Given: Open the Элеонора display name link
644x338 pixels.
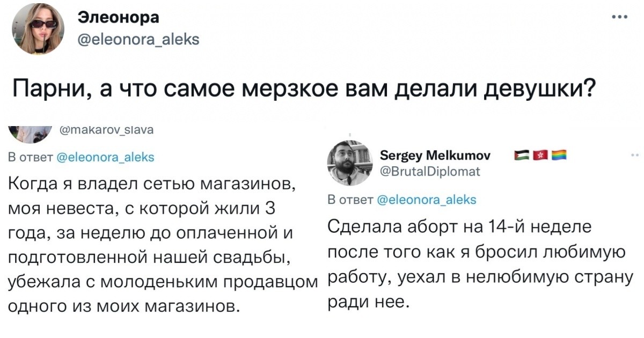Looking at the screenshot, I should pos(119,18).
